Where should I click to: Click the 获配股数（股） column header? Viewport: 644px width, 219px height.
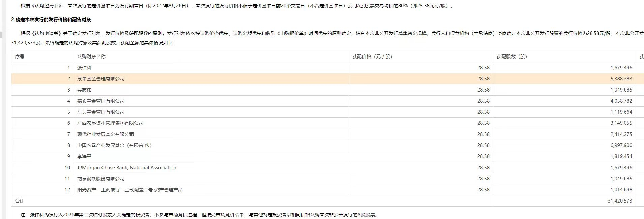point(564,57)
